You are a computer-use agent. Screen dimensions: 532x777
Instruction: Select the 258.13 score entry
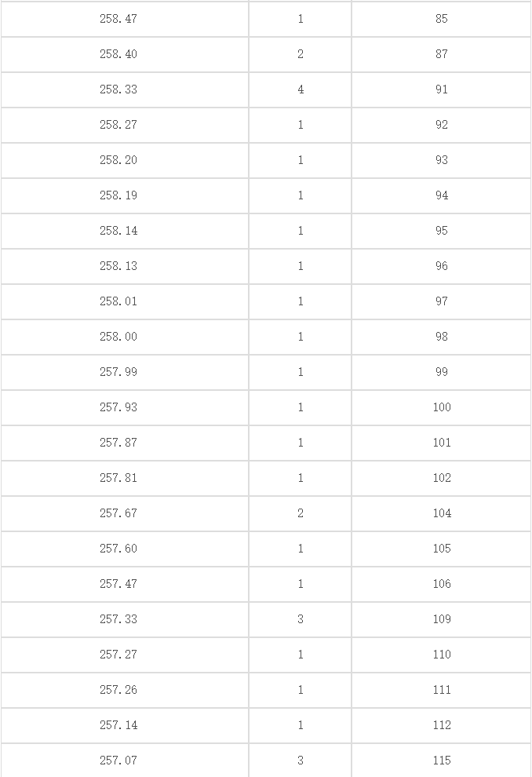coord(118,266)
